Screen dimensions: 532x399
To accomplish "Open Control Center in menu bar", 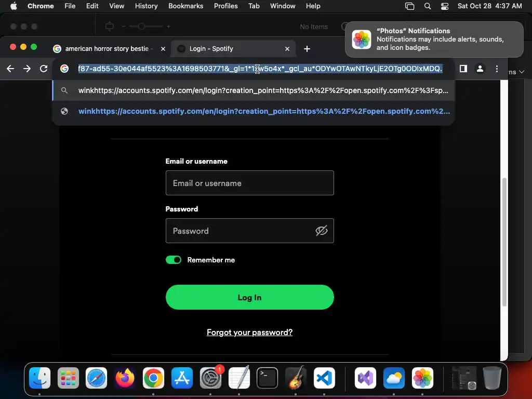I will 445,6.
